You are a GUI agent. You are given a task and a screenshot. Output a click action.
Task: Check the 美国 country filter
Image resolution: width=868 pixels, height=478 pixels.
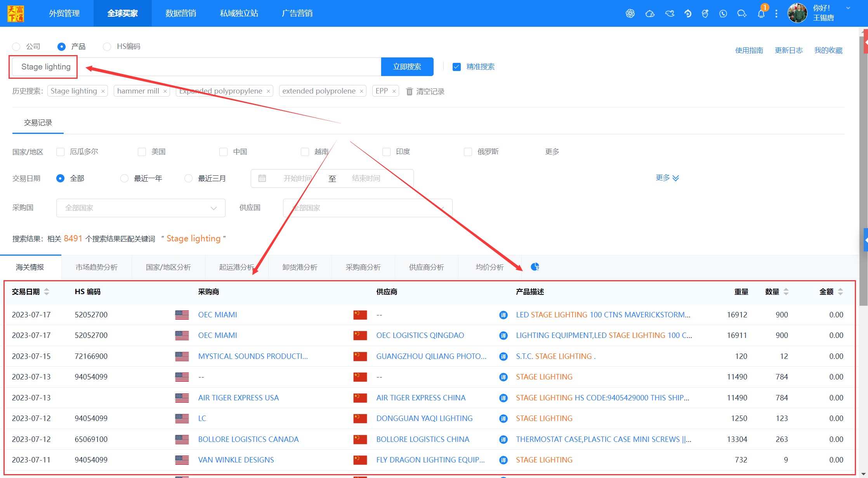(142, 152)
